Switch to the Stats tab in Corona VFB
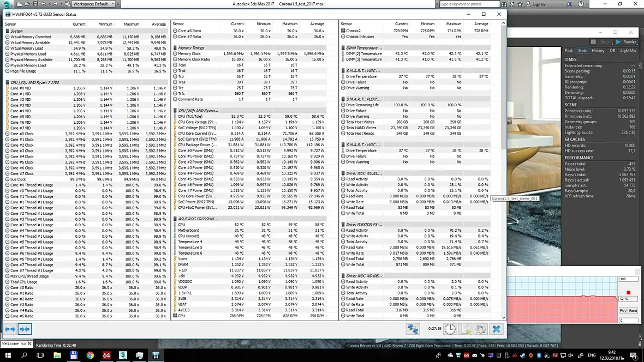This screenshot has height=362, width=644. pos(582,51)
